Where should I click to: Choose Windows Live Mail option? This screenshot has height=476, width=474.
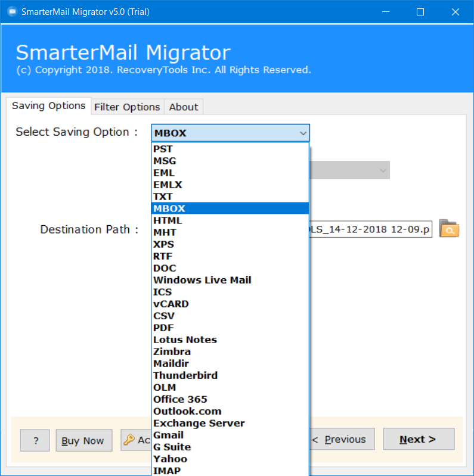[x=230, y=280]
